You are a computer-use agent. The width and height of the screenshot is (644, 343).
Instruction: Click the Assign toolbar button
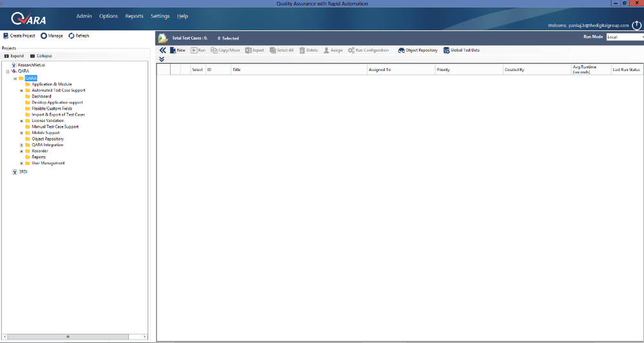(x=333, y=50)
